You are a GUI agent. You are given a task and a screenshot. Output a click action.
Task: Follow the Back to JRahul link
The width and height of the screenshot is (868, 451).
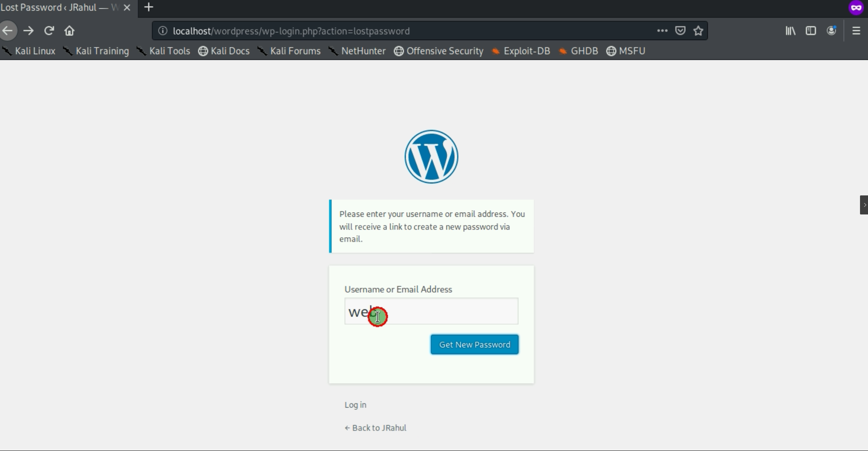tap(375, 428)
